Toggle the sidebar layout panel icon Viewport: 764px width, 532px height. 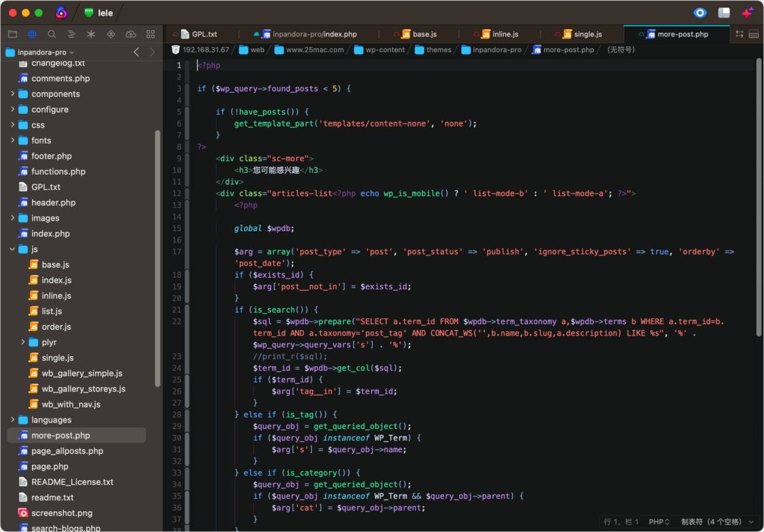[724, 12]
